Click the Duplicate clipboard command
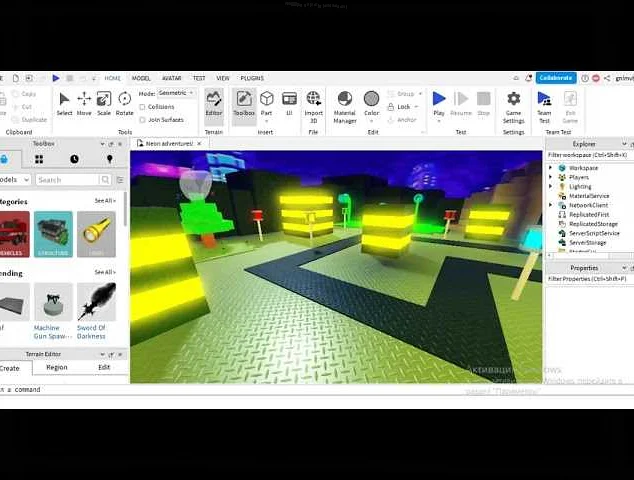 coord(30,120)
